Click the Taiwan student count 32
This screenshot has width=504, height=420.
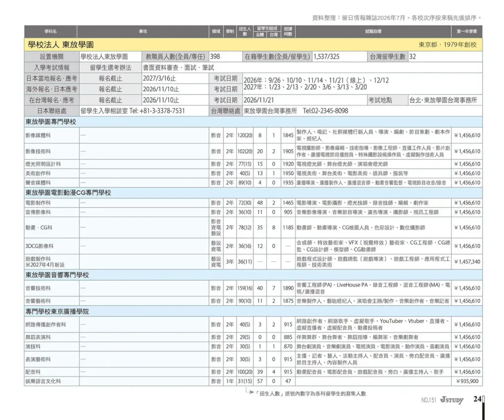pos(412,57)
